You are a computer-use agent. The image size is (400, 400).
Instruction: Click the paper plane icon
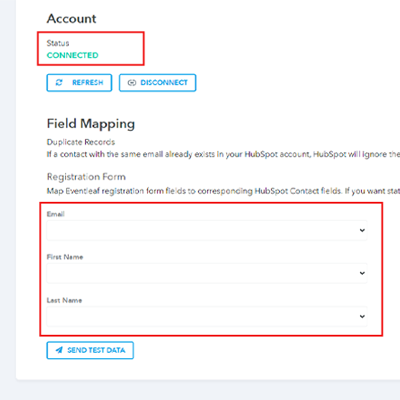pyautogui.click(x=59, y=350)
